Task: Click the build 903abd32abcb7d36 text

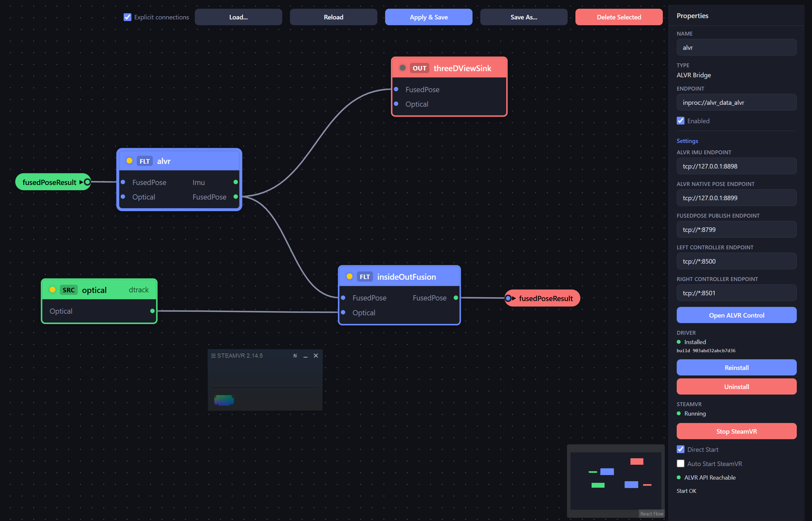Action: click(706, 351)
